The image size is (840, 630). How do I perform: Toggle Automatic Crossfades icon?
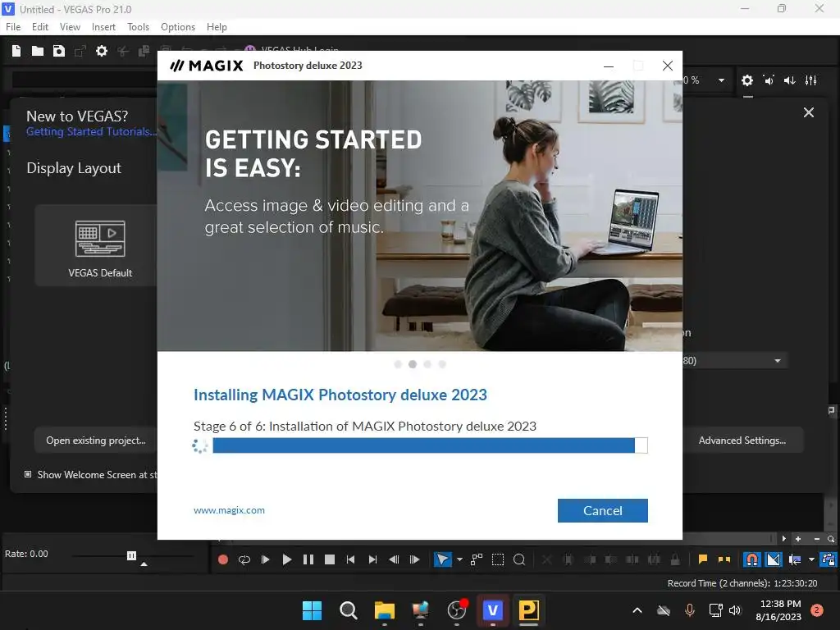(x=774, y=559)
